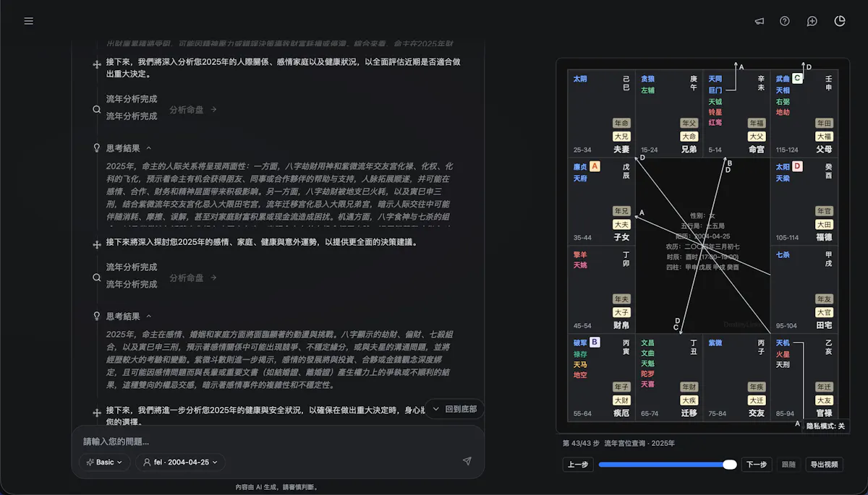Click the 請輸入您的問題 input field
Image resolution: width=868 pixels, height=495 pixels.
(x=278, y=442)
